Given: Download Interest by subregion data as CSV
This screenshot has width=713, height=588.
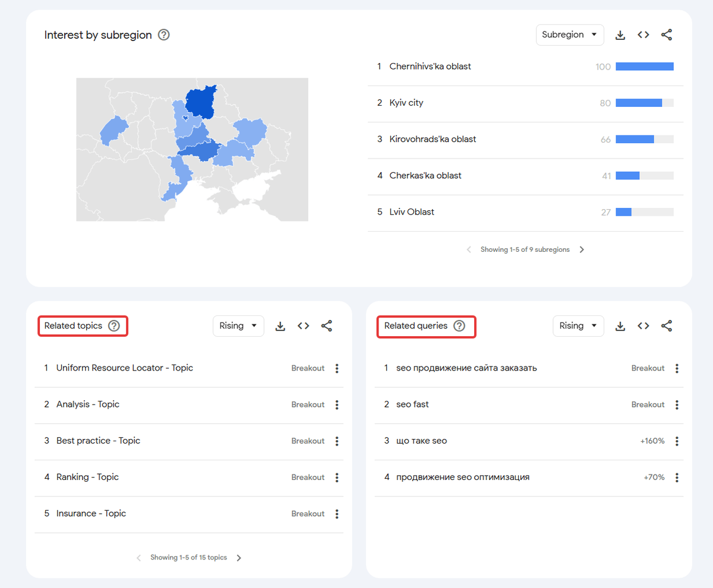Looking at the screenshot, I should click(x=620, y=35).
